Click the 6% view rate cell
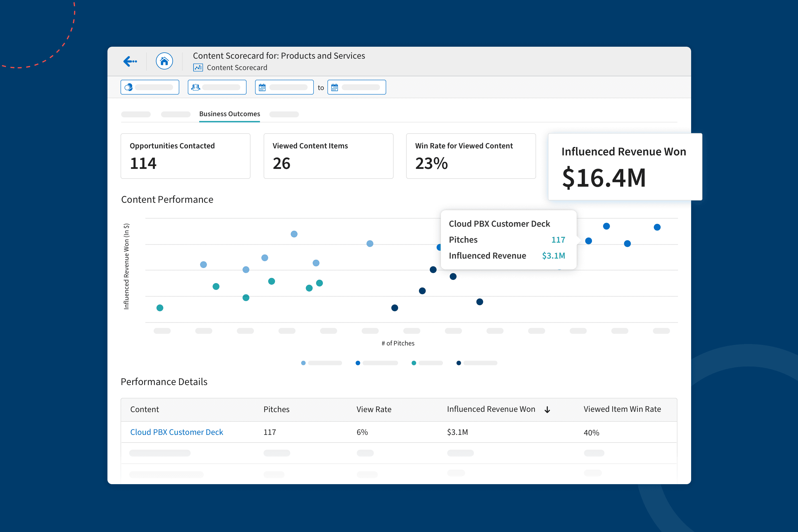 pos(362,432)
